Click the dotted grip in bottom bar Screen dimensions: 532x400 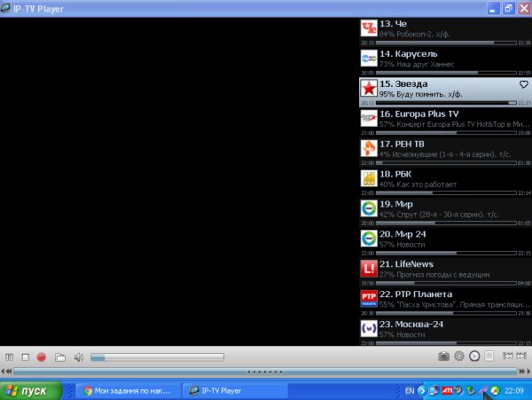click(x=265, y=372)
